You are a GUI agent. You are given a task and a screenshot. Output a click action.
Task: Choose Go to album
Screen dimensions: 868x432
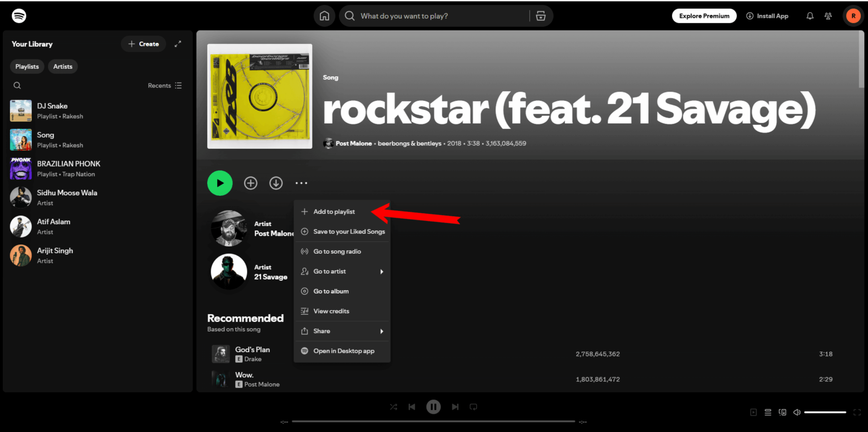[x=342, y=291]
